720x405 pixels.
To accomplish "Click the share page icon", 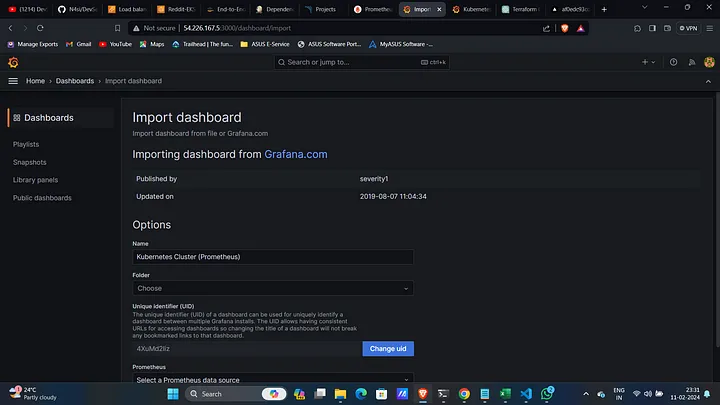I will tap(546, 28).
